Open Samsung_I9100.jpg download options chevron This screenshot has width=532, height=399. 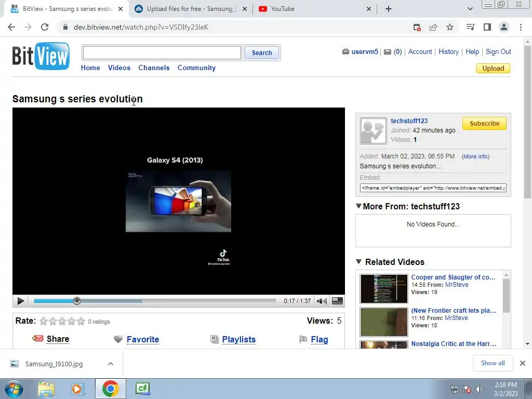(x=111, y=364)
